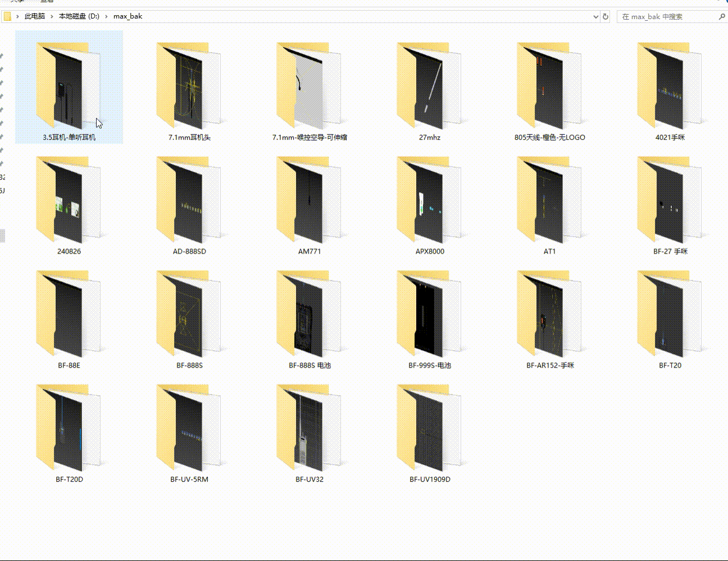Select the BF-888S folder icon
The height and width of the screenshot is (561, 728).
pos(189,314)
